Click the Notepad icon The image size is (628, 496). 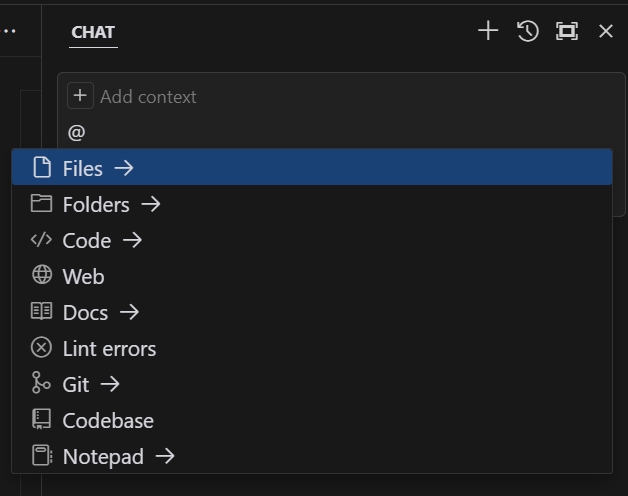[x=42, y=455]
